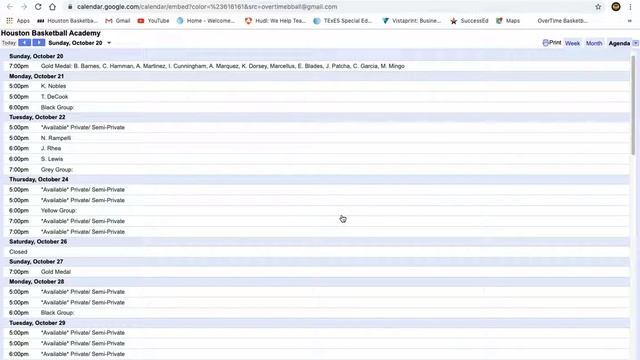Click the Print icon
This screenshot has height=360, width=640.
pos(551,42)
